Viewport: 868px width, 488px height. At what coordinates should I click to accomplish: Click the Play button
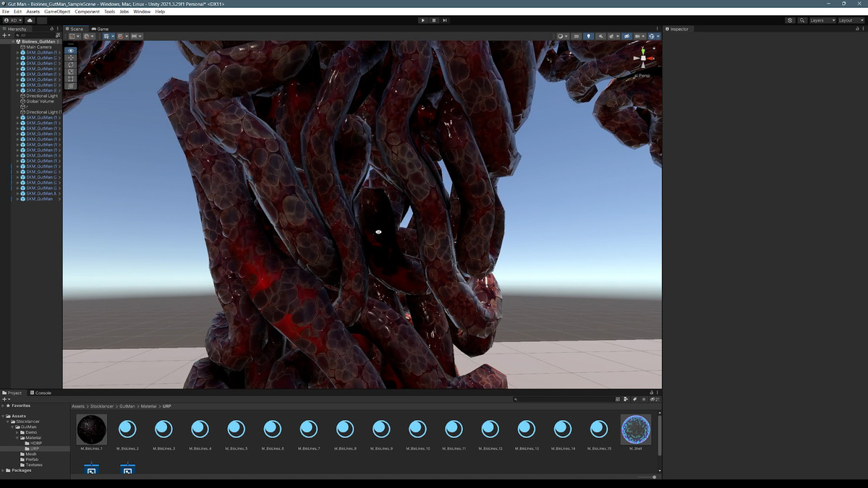[423, 20]
